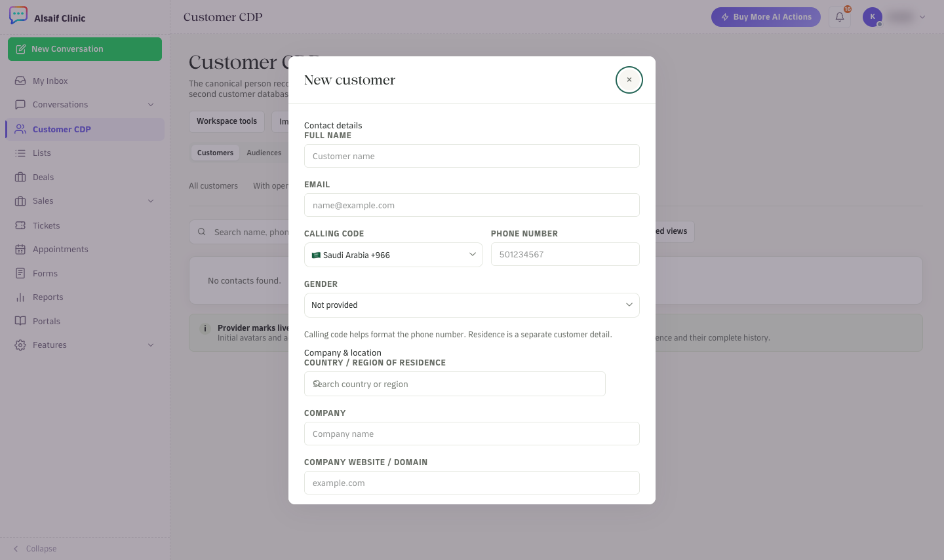Close the New customer dialog

[629, 80]
